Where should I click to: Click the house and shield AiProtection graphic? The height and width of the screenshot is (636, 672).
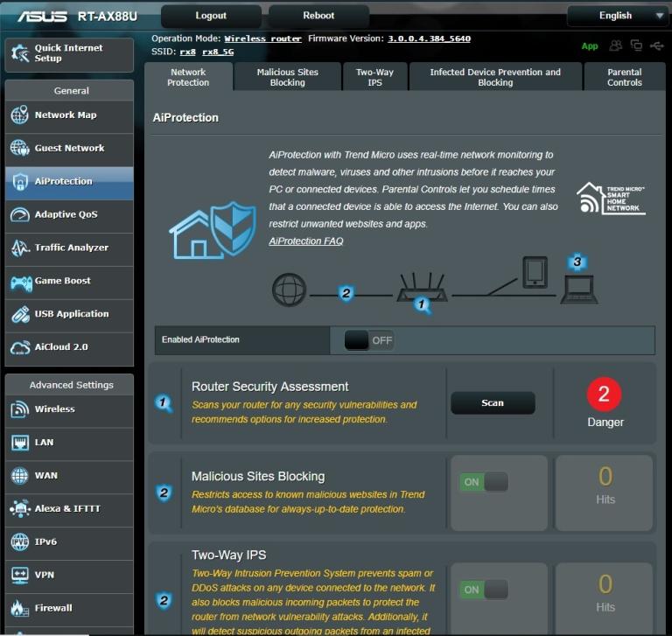tap(213, 231)
